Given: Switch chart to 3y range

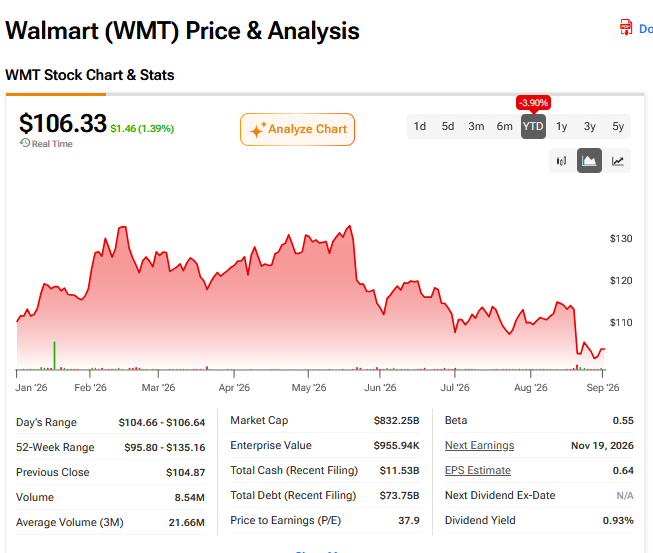Looking at the screenshot, I should coord(590,126).
